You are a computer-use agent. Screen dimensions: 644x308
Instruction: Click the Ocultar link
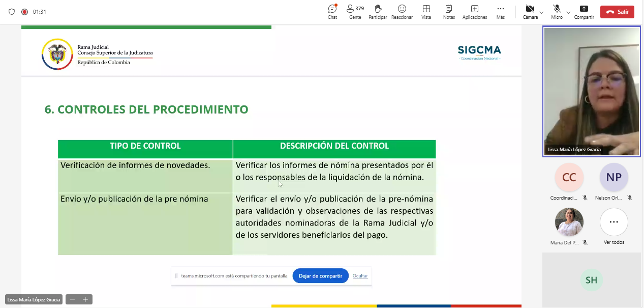pos(360,276)
